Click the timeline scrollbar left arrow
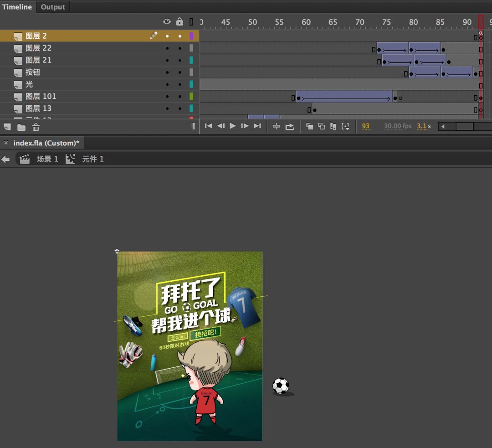This screenshot has height=448, width=492. pyautogui.click(x=443, y=127)
